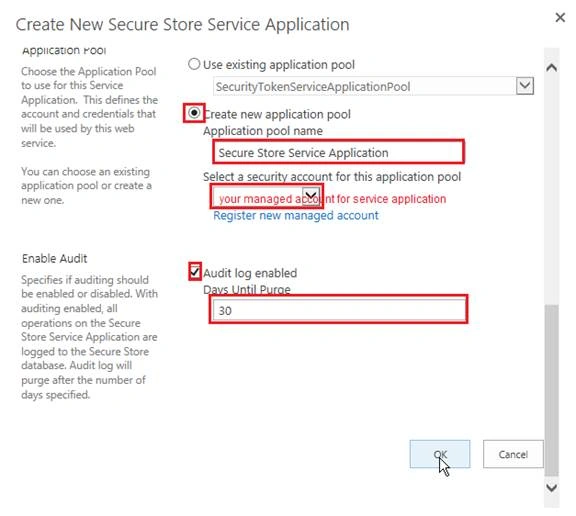Click the empty scrollbar track above thumb
576x516 pixels.
click(551, 189)
